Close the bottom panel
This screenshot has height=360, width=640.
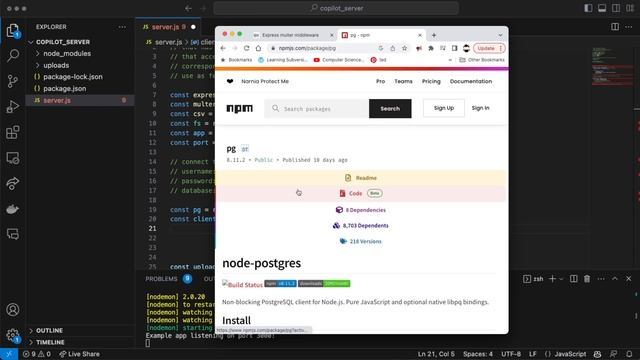click(629, 279)
